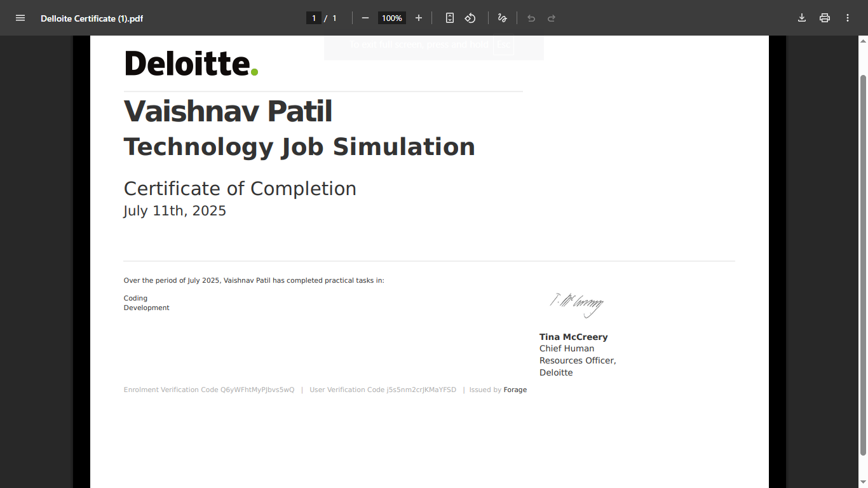Click the vertical scrollbar on the right
Image resolution: width=868 pixels, height=488 pixels.
coord(862,254)
